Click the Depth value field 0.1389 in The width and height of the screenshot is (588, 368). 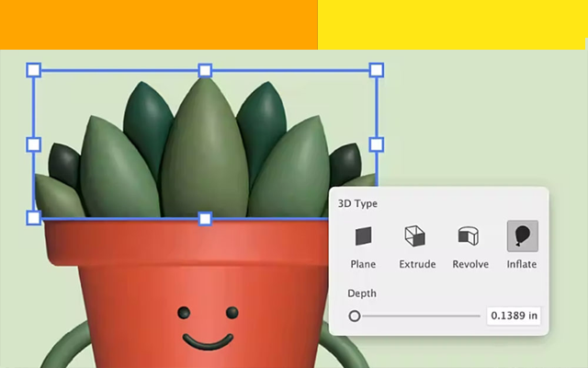(x=514, y=316)
